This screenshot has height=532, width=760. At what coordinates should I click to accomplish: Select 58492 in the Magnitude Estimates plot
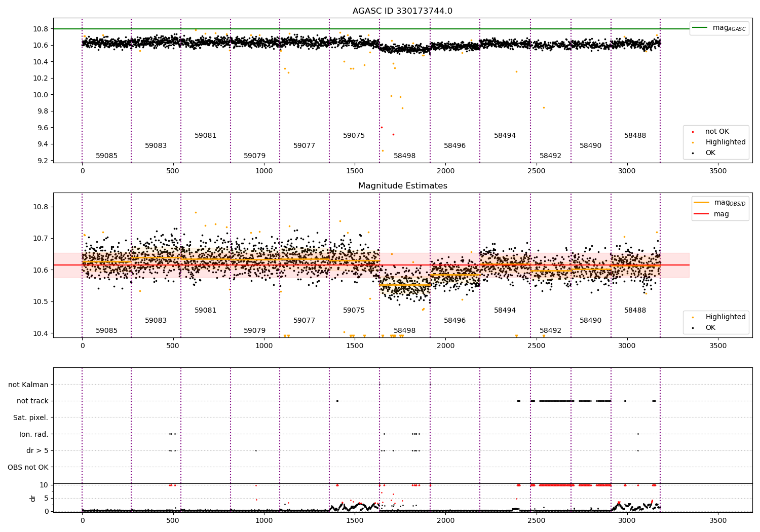[x=550, y=331]
